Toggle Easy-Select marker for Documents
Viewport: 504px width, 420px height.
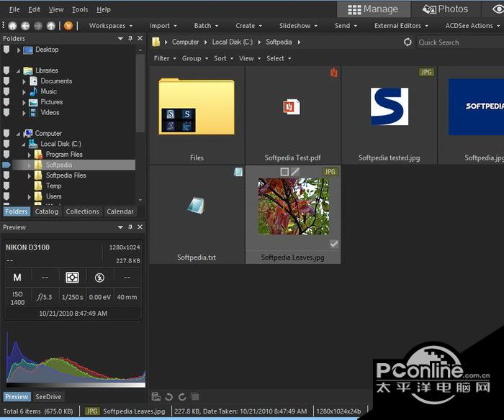coord(6,81)
